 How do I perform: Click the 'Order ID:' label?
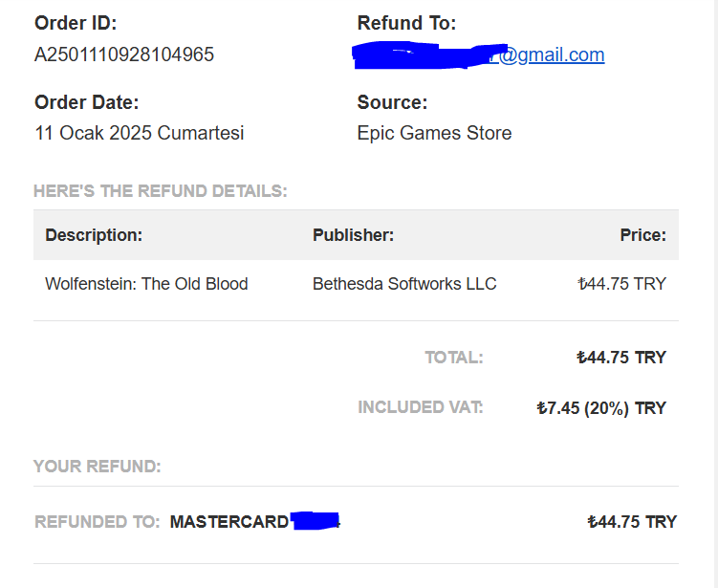click(76, 24)
